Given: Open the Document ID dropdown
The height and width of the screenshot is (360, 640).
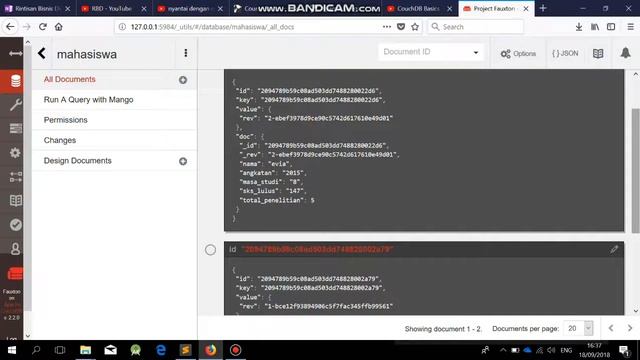Looking at the screenshot, I should [431, 52].
